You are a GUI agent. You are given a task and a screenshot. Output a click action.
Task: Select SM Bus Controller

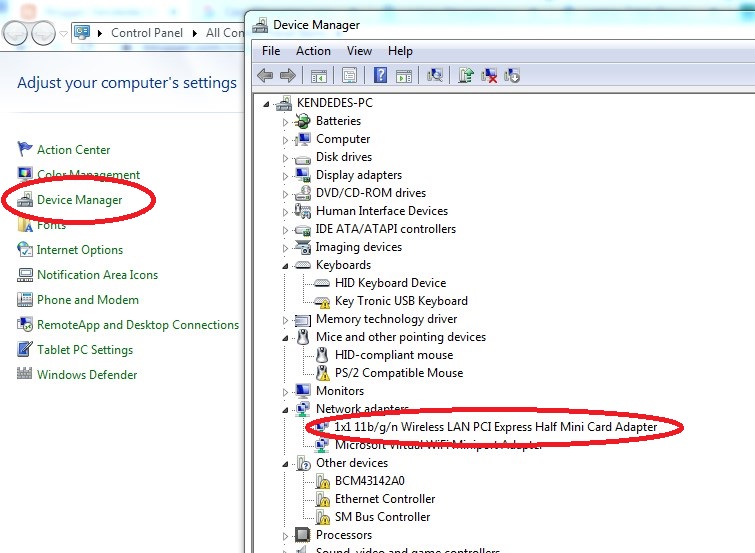[x=382, y=517]
